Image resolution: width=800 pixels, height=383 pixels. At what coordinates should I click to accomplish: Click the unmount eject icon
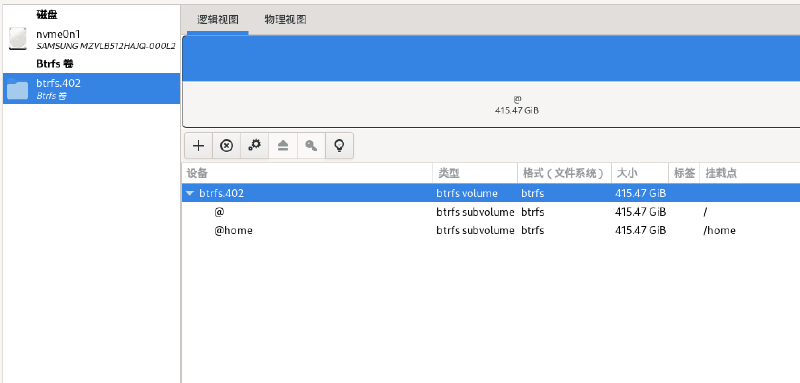point(283,146)
